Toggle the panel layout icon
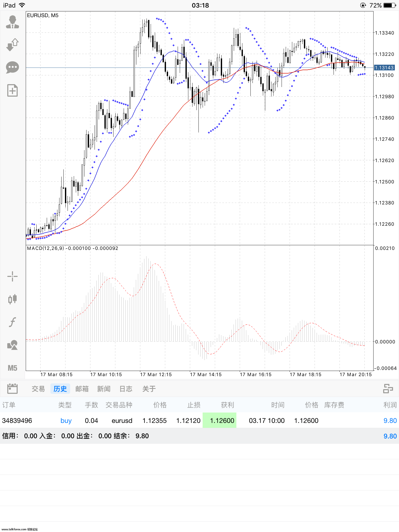The image size is (399, 532). pyautogui.click(x=388, y=389)
